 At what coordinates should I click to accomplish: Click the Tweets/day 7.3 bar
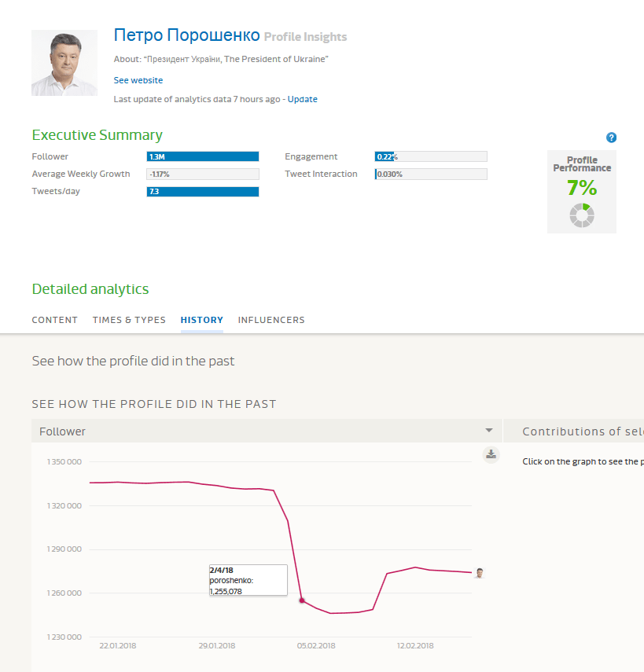pos(203,191)
